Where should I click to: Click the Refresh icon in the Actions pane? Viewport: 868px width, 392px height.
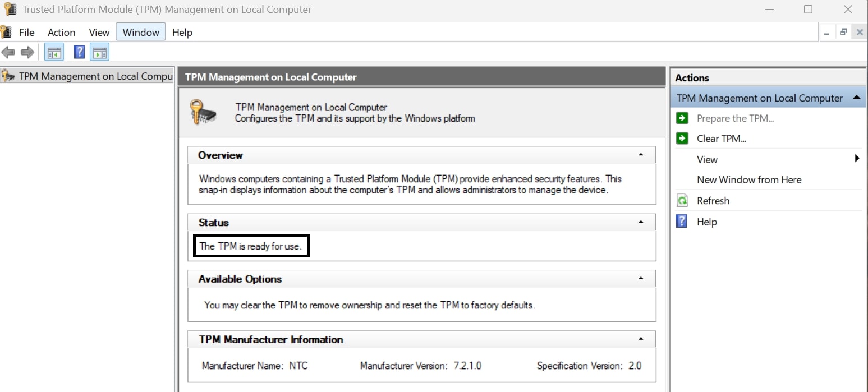[682, 201]
